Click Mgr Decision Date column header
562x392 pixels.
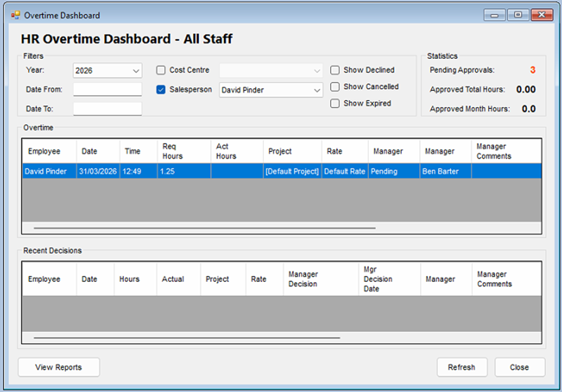389,279
